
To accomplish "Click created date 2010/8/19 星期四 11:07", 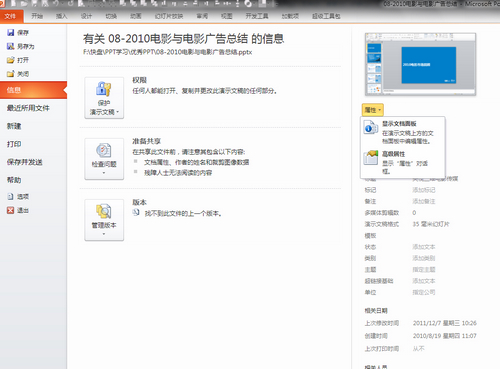I will coord(445,336).
